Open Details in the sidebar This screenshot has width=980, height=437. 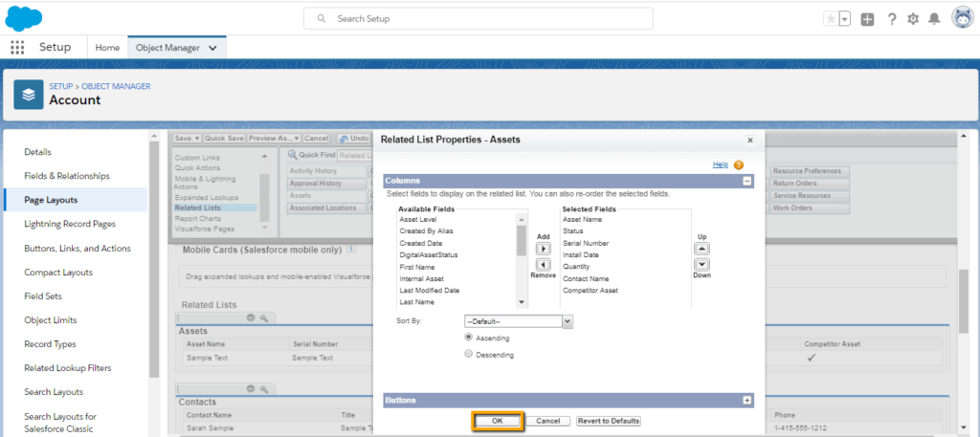tap(37, 152)
